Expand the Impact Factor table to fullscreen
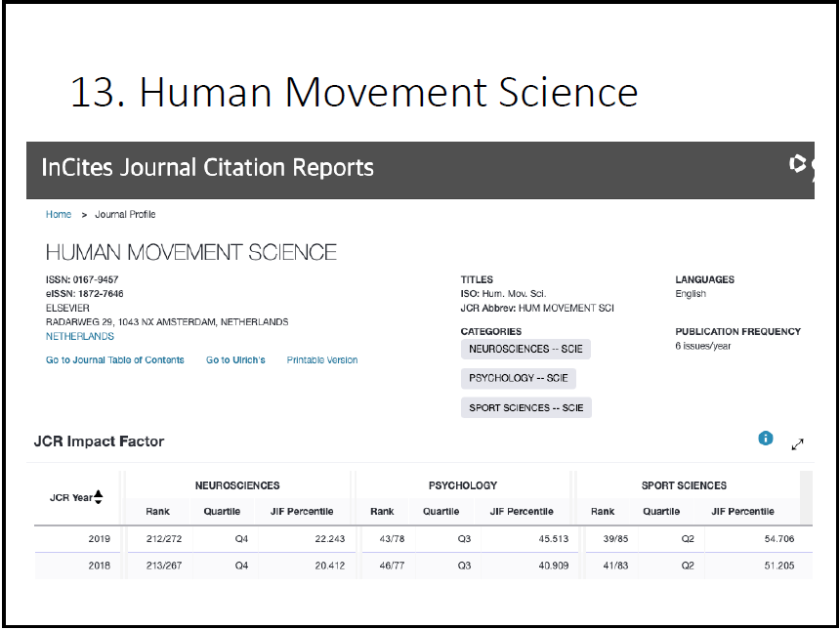Viewport: 840px width, 630px height. pyautogui.click(x=797, y=443)
